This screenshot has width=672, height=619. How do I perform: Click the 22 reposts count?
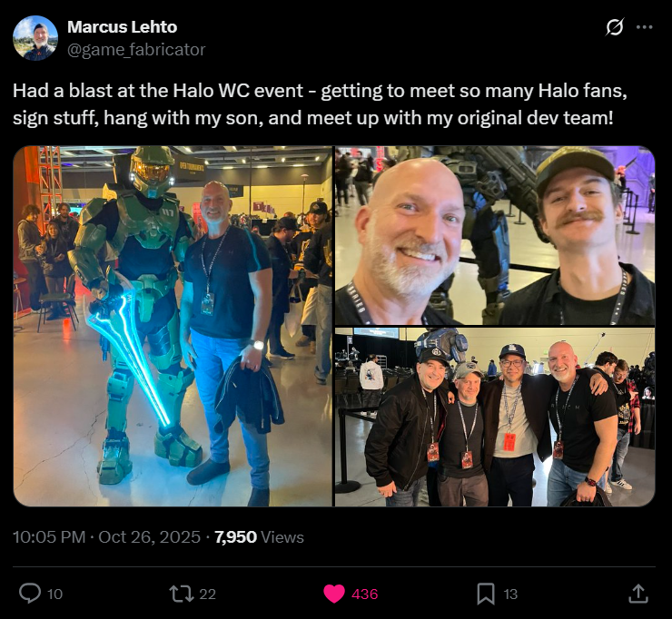[x=207, y=594]
